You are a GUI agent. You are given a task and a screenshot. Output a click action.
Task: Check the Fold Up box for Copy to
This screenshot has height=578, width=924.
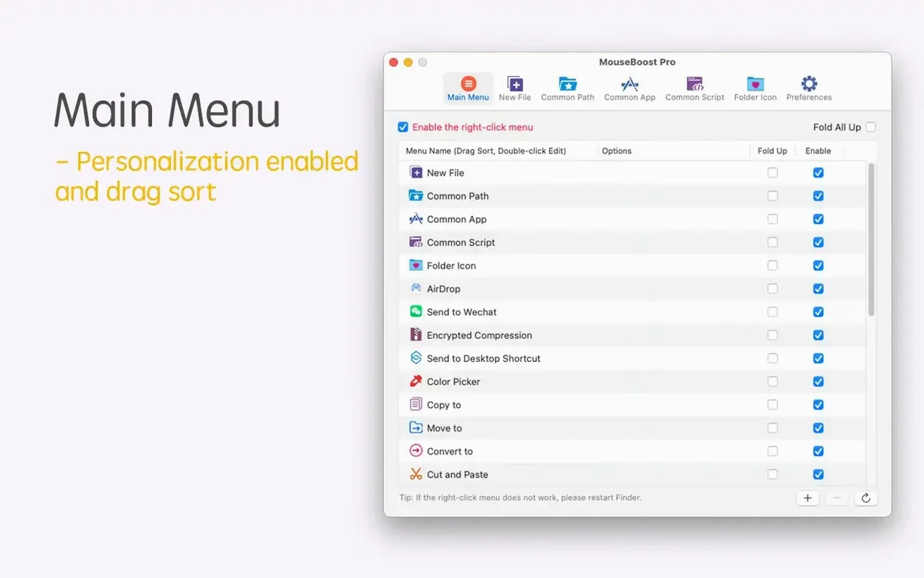[773, 405]
